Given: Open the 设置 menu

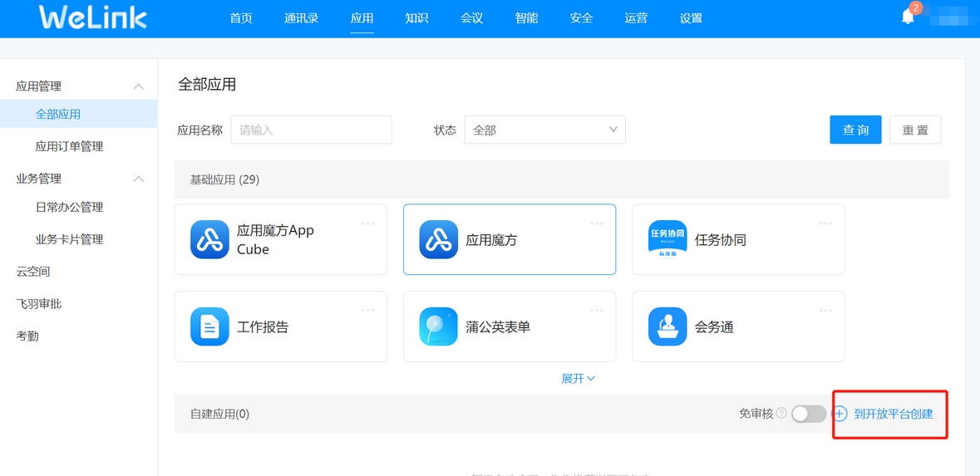Looking at the screenshot, I should coord(692,18).
